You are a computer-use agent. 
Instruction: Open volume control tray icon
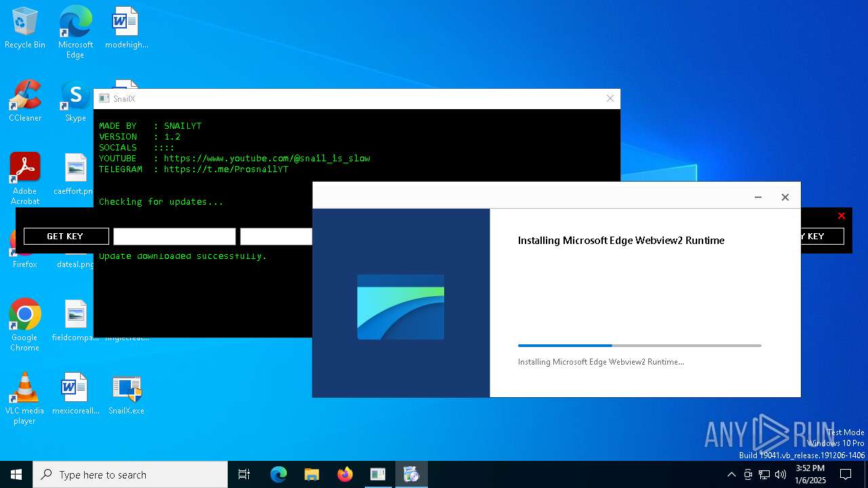coord(781,474)
